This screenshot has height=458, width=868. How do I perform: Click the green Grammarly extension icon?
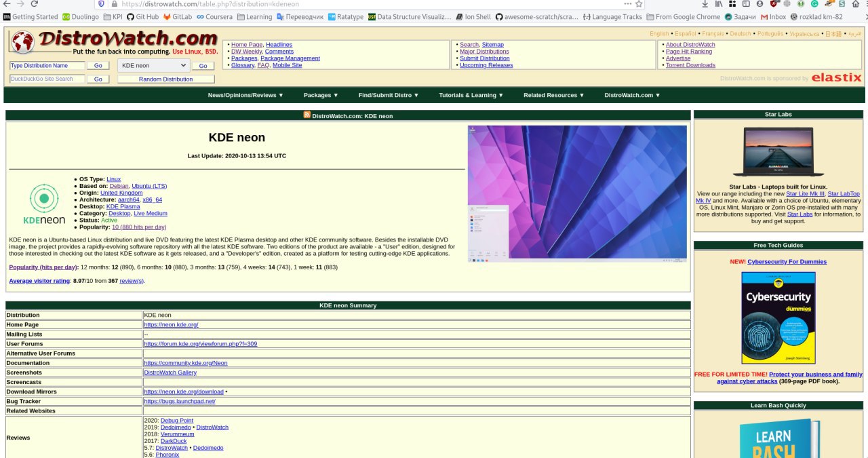click(x=814, y=3)
